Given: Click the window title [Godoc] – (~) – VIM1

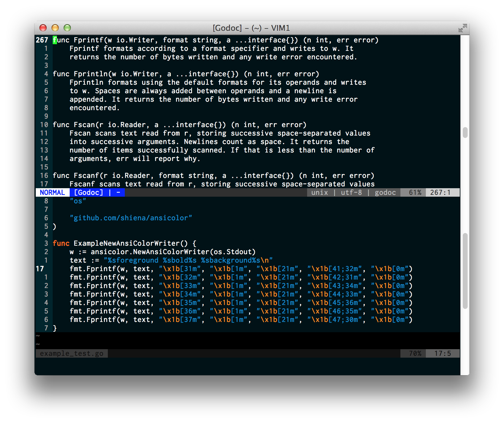Looking at the screenshot, I should (x=251, y=28).
